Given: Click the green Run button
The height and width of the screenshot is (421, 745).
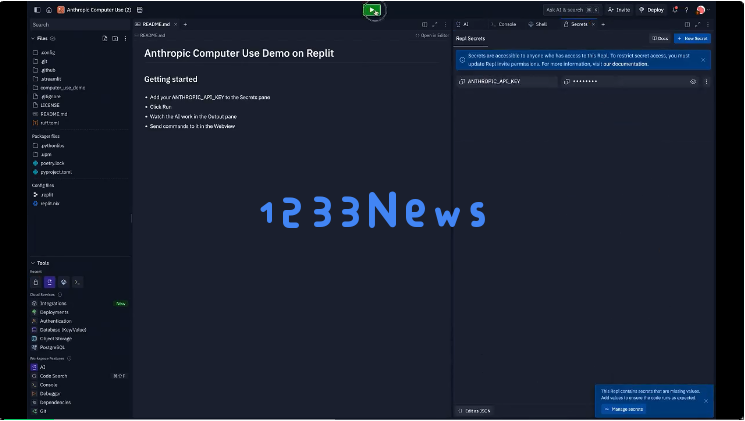Looking at the screenshot, I should point(372,10).
